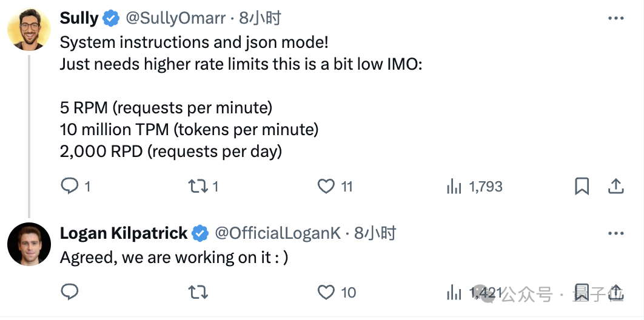This screenshot has width=644, height=320.
Task: Open more options menu on Logan's tweet
Action: click(615, 233)
